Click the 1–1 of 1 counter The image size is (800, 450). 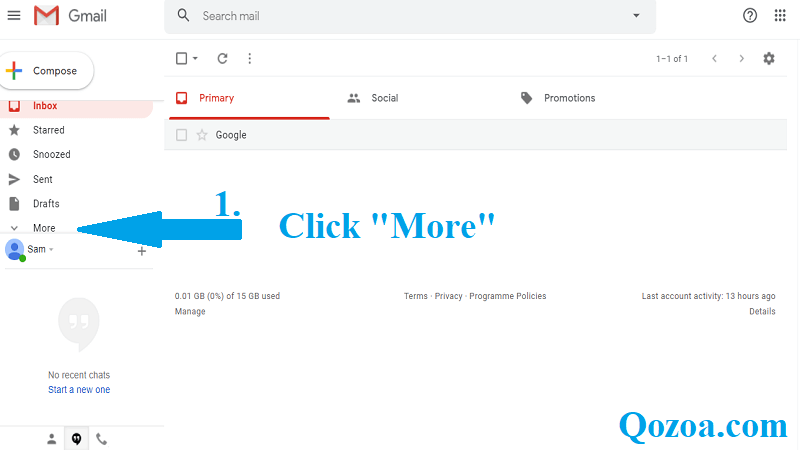point(672,59)
